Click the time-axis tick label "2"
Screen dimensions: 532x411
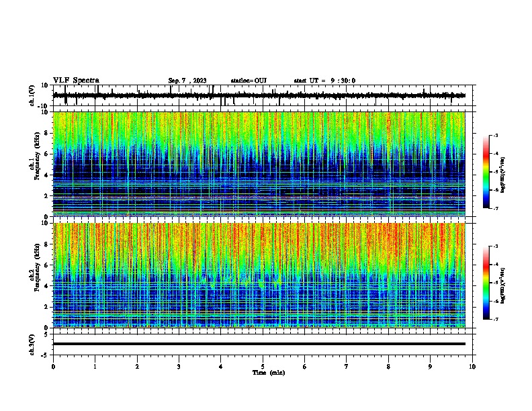click(137, 367)
